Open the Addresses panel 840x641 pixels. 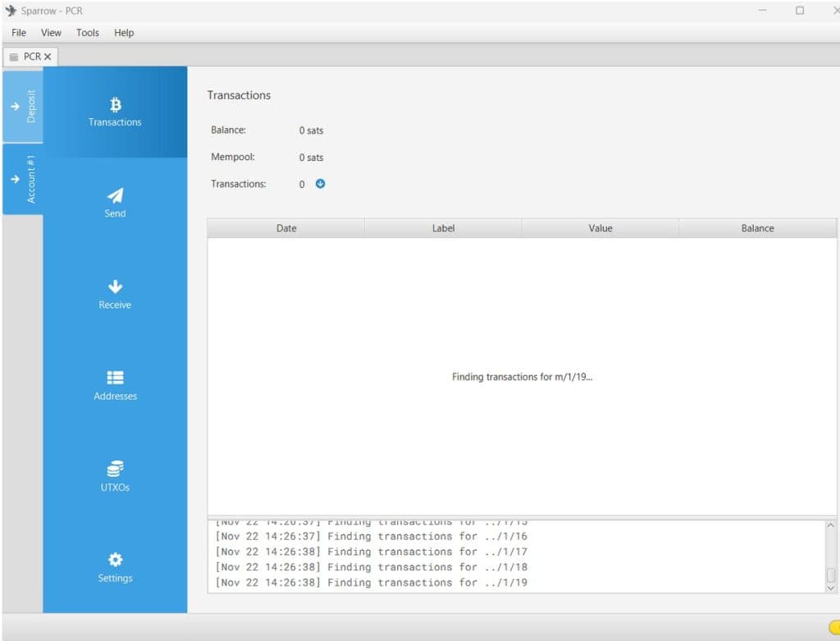pyautogui.click(x=115, y=384)
